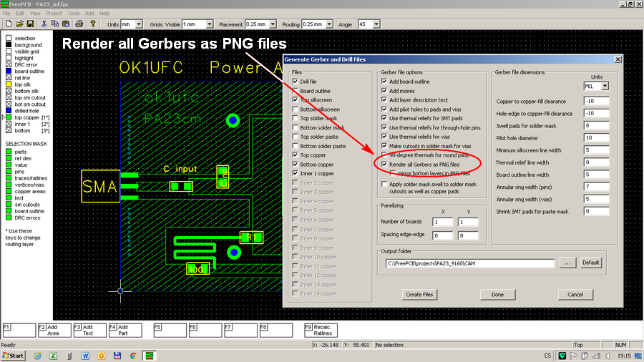Open the Project menu
The height and width of the screenshot is (362, 644).
point(54,13)
